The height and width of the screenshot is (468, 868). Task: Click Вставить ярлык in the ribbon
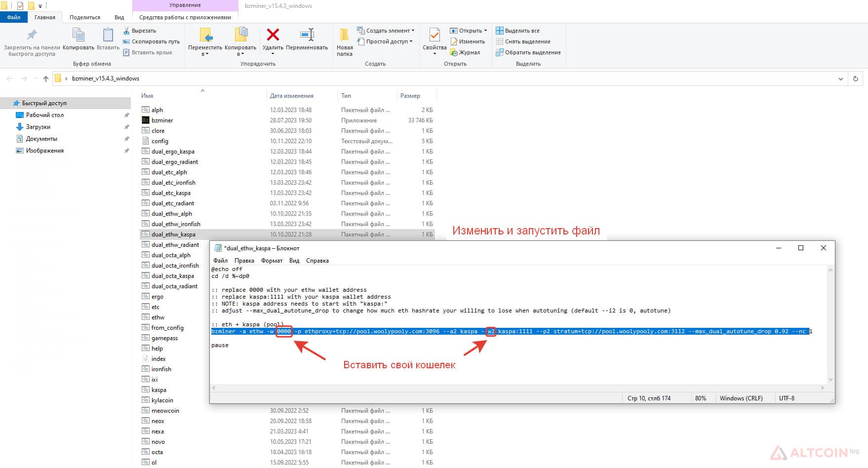148,52
